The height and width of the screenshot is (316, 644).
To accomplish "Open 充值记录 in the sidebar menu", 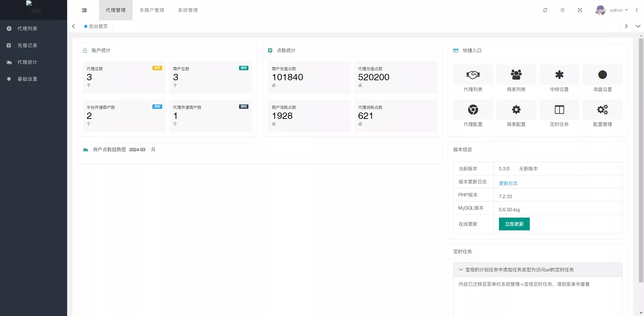I will (x=27, y=45).
